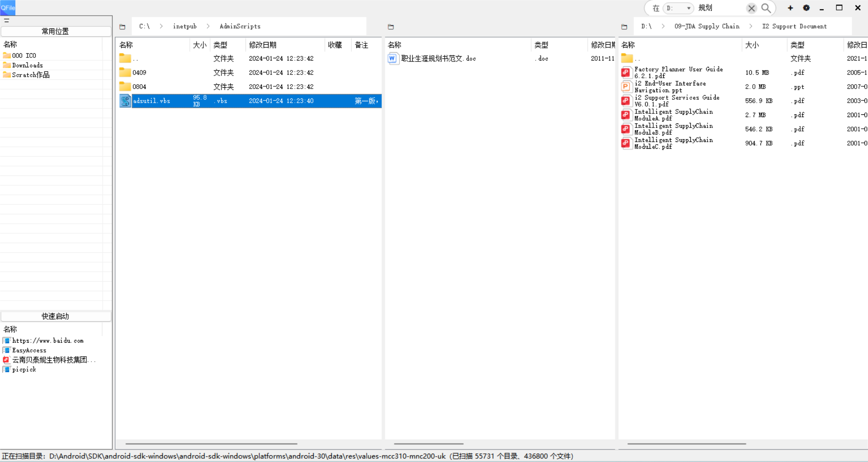Expand chevron after C:\ in breadcrumb

click(161, 26)
